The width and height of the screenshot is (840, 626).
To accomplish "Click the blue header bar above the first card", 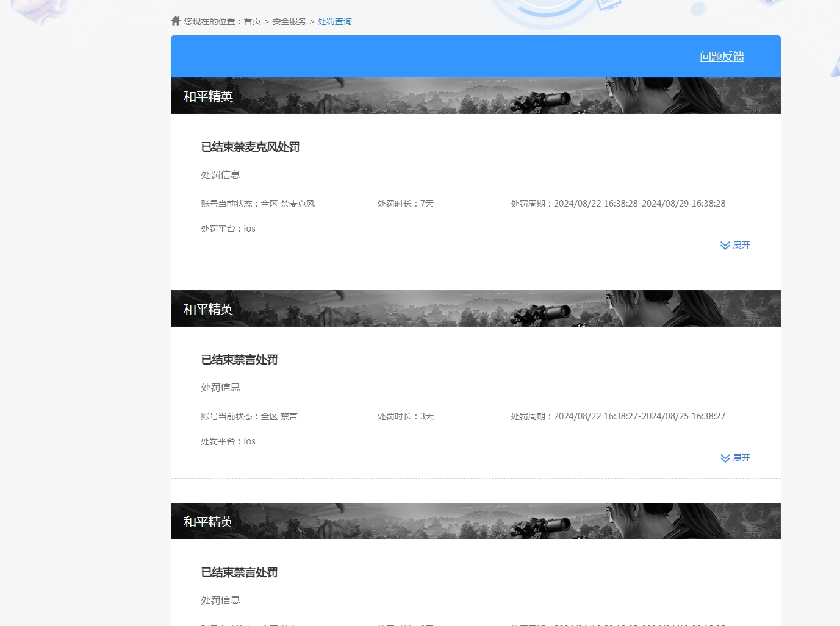I will 427,56.
